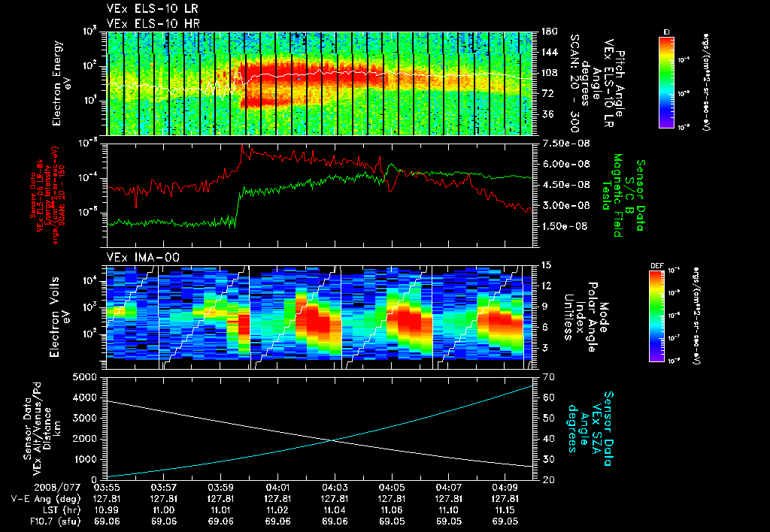
Task: Click the '180' pitch angle tick
Action: (550, 32)
